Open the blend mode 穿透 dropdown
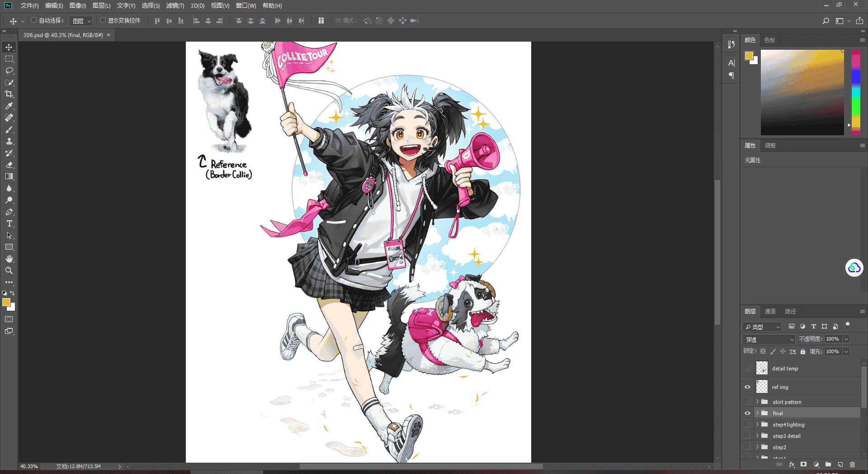Viewport: 868px width, 474px height. [769, 339]
